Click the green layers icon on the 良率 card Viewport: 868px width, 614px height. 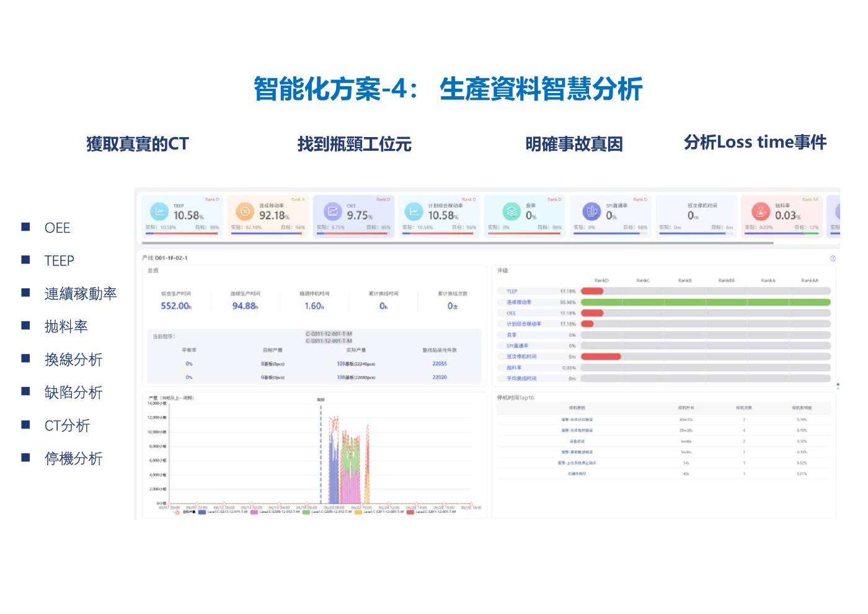(x=511, y=211)
